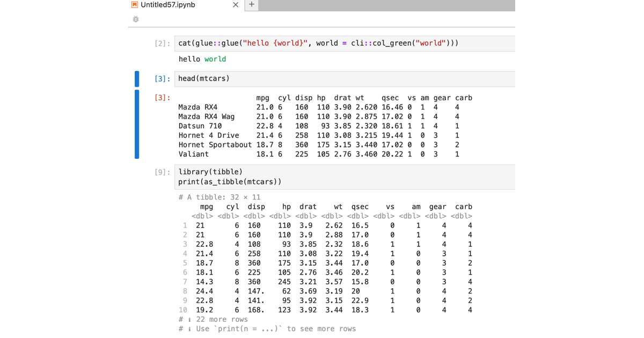This screenshot has height=338, width=644.
Task: Place cursor on library(tibble) line
Action: pyautogui.click(x=210, y=172)
